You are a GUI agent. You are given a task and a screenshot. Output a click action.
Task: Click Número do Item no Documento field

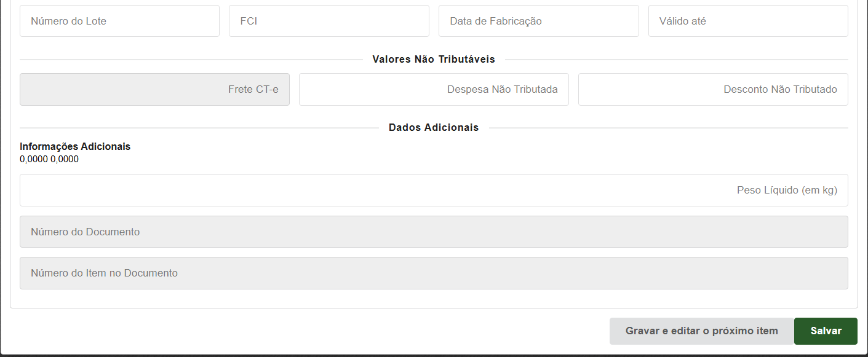434,273
